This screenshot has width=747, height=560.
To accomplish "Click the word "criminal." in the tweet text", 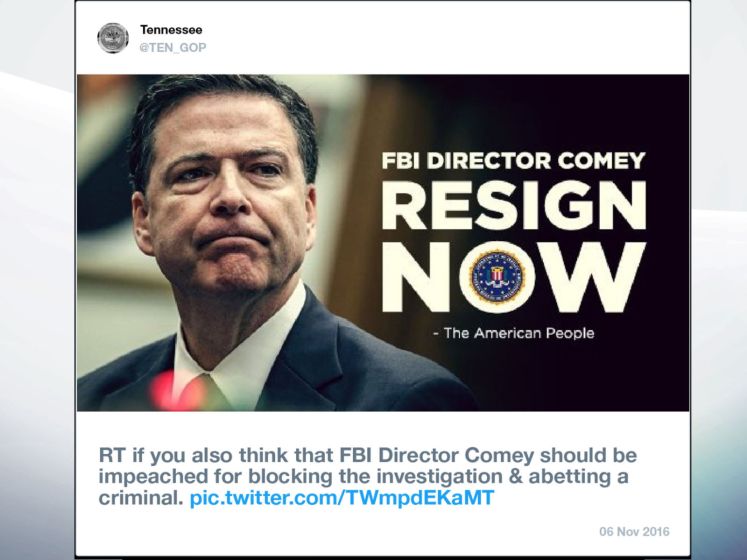I will [143, 497].
